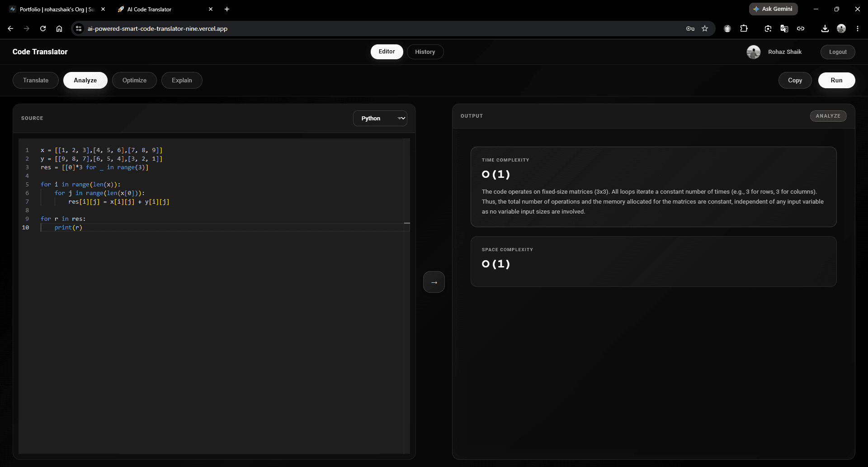Open the saved passwords key icon
Screen dimensions: 868x467
pos(690,29)
